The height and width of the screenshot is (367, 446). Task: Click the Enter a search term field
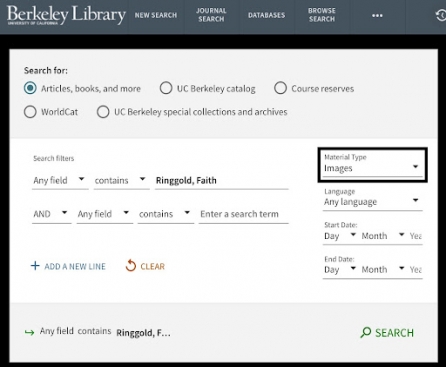tap(244, 214)
